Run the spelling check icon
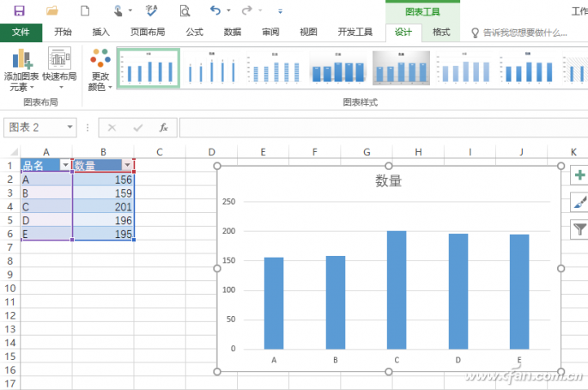Screen dimensions: 588x390 click(151, 10)
